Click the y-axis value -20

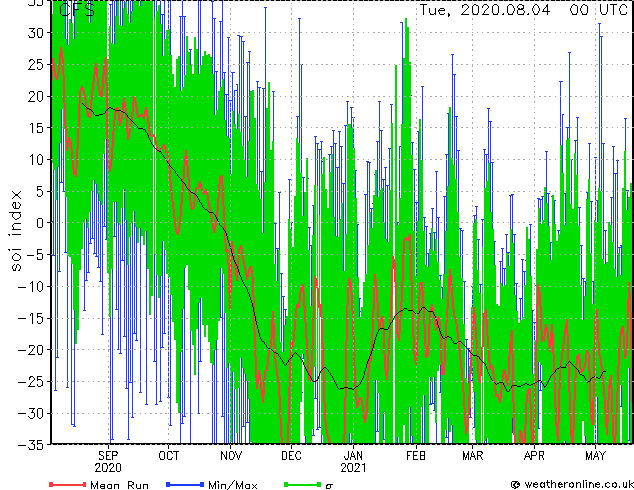pyautogui.click(x=31, y=350)
